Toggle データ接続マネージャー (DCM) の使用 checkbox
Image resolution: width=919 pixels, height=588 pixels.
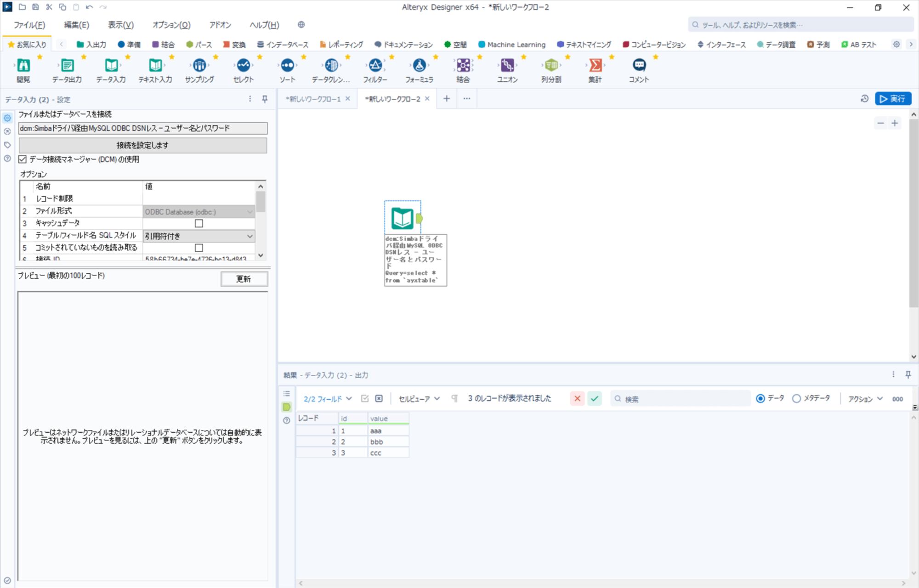(x=23, y=159)
